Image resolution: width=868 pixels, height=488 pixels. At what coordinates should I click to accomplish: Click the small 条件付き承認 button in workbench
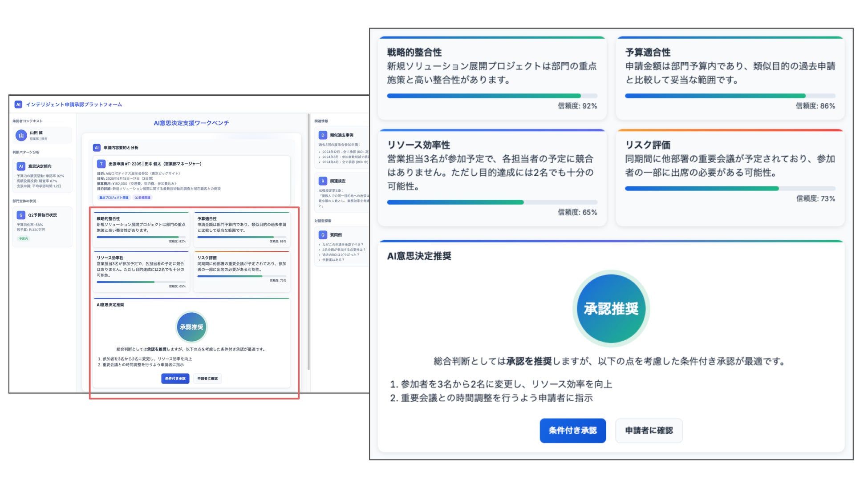point(175,379)
